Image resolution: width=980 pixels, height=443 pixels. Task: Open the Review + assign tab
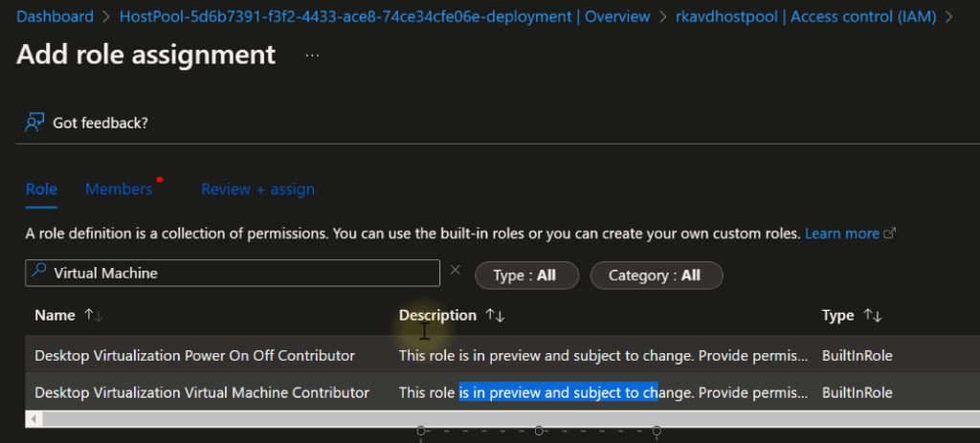coord(257,189)
